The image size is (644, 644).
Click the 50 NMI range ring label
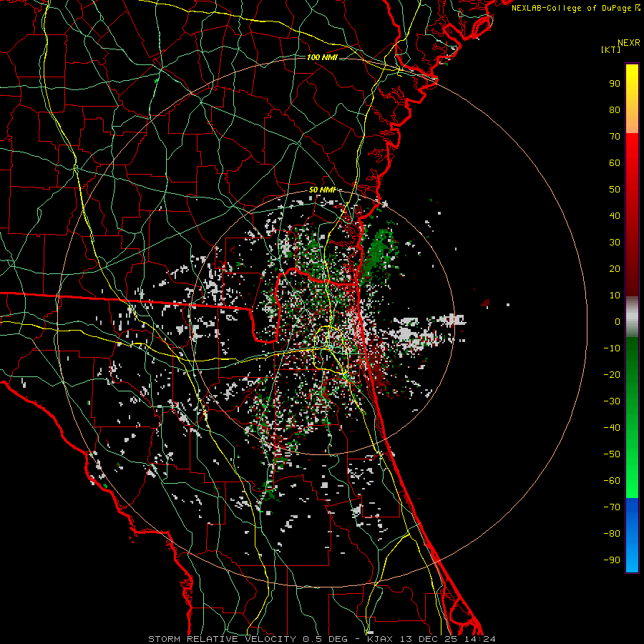pyautogui.click(x=323, y=190)
